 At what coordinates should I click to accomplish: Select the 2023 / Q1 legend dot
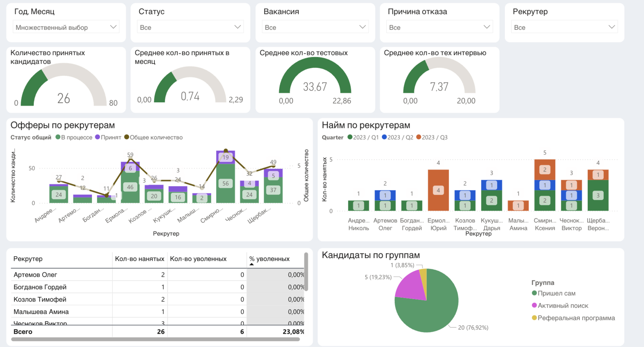(x=350, y=137)
